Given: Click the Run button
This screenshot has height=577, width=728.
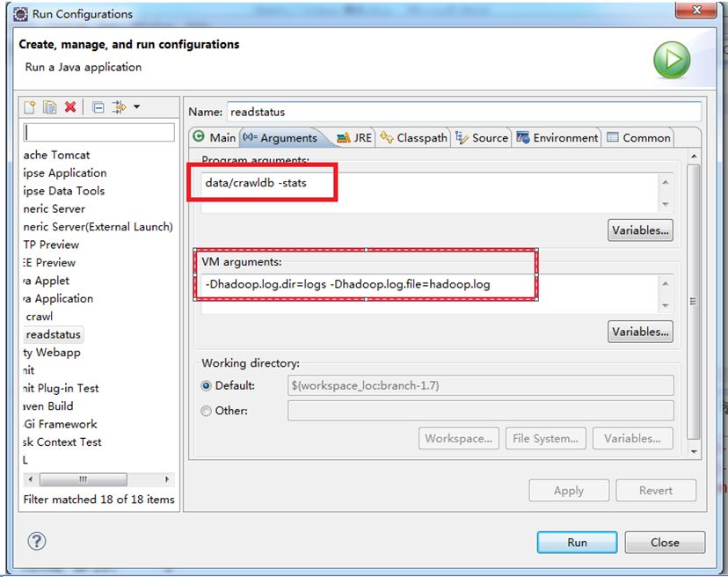Looking at the screenshot, I should [x=577, y=542].
